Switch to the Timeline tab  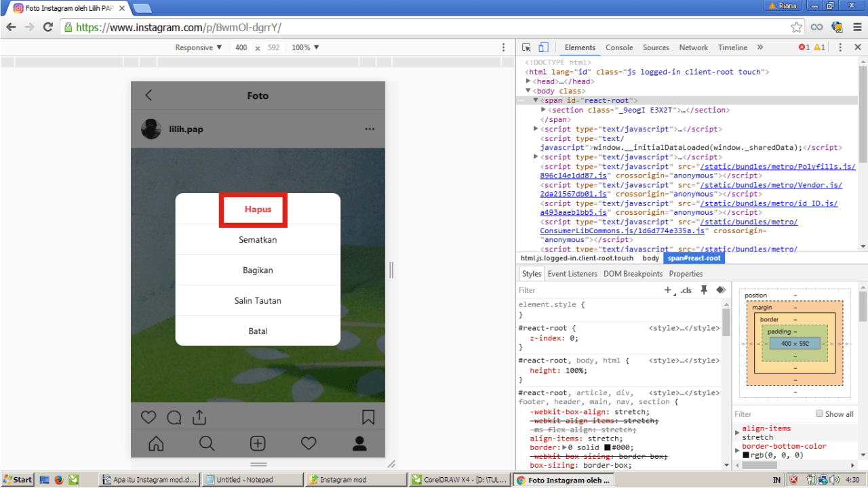pyautogui.click(x=732, y=47)
